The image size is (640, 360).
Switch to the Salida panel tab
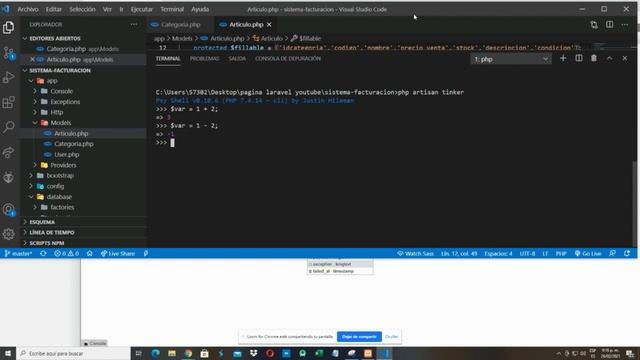coord(237,59)
